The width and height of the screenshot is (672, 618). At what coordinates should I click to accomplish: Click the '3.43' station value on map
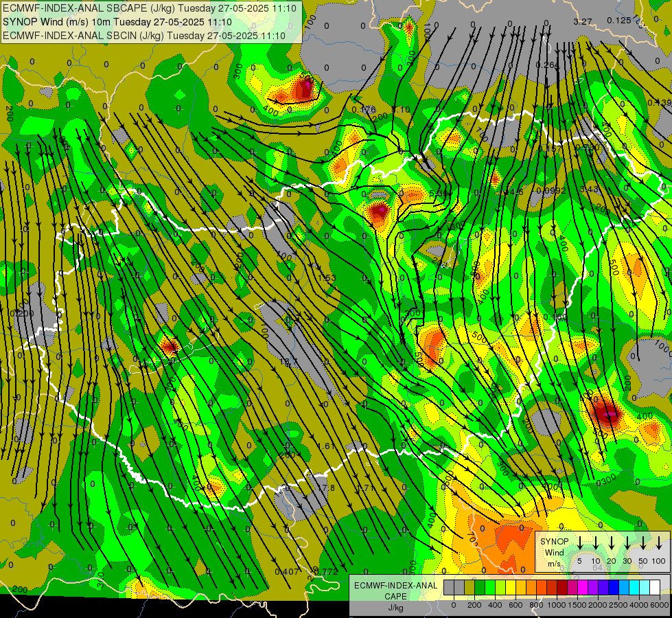point(589,189)
